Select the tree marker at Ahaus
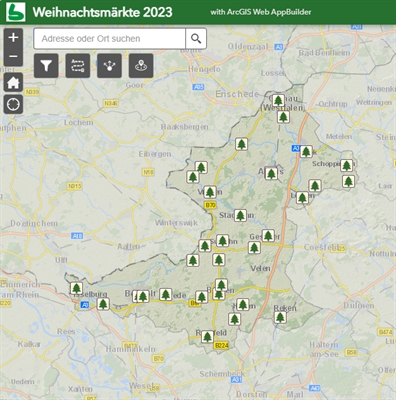The height and width of the screenshot is (400, 396). coord(271,173)
